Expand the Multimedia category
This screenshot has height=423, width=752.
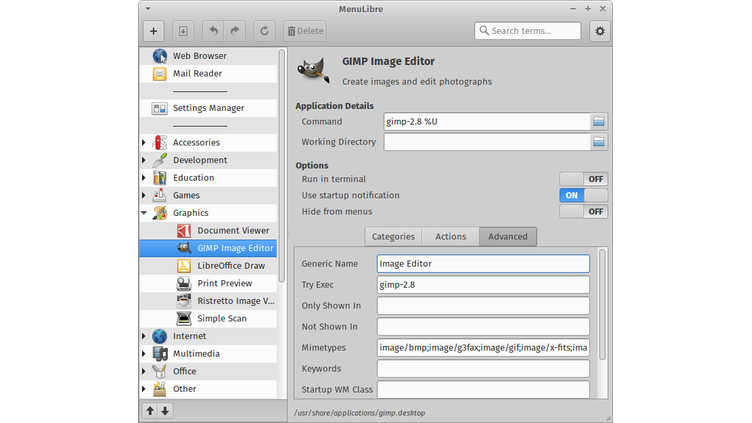[144, 354]
